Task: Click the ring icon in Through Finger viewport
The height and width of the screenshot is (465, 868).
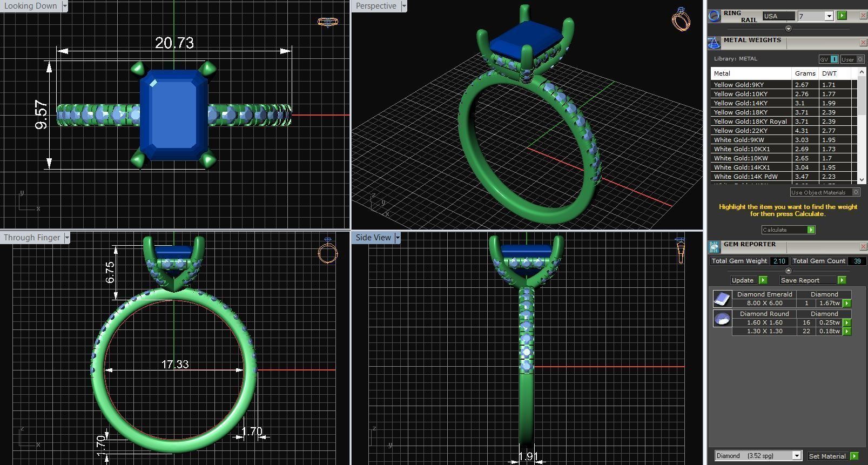Action: (328, 250)
